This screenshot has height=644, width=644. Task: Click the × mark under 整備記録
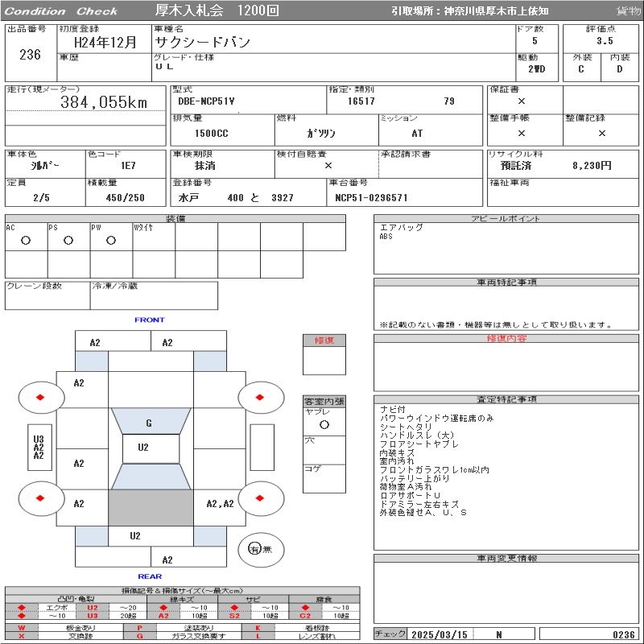(601, 133)
